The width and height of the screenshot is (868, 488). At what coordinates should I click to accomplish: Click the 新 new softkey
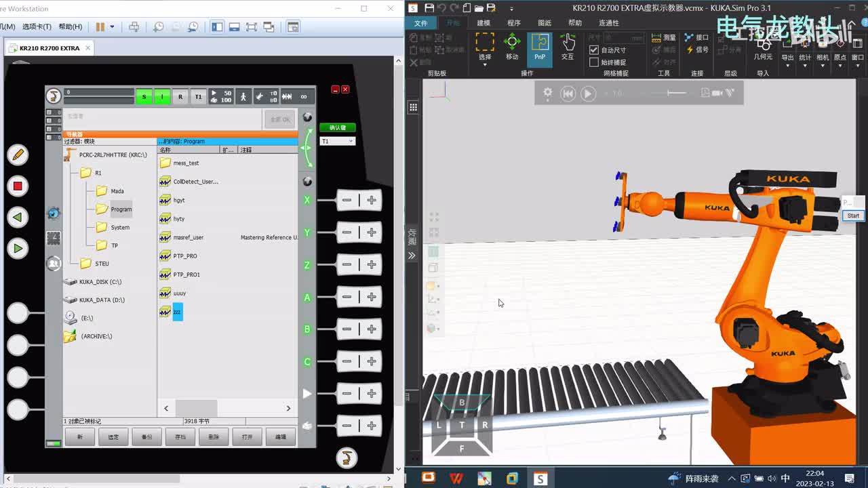(80, 437)
